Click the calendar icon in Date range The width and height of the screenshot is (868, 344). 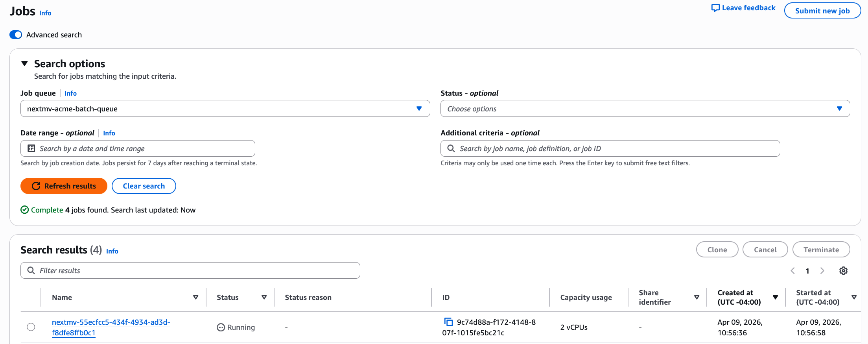coord(31,148)
